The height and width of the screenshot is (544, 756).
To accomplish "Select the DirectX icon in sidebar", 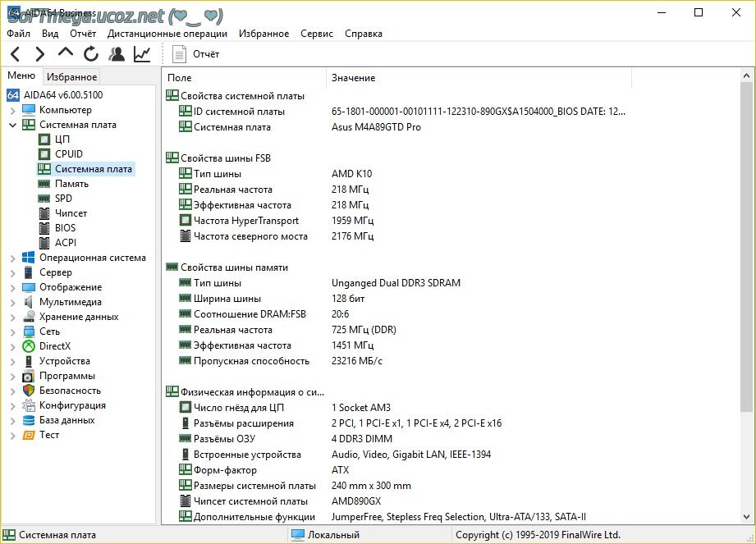I will pos(30,346).
